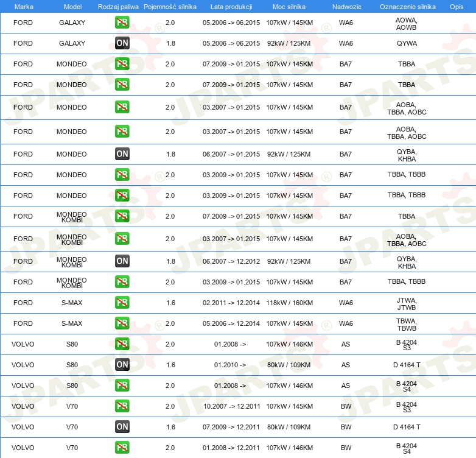The width and height of the screenshot is (476, 458).
Task: Click GALAXY in the QYWA row
Action: (x=72, y=43)
